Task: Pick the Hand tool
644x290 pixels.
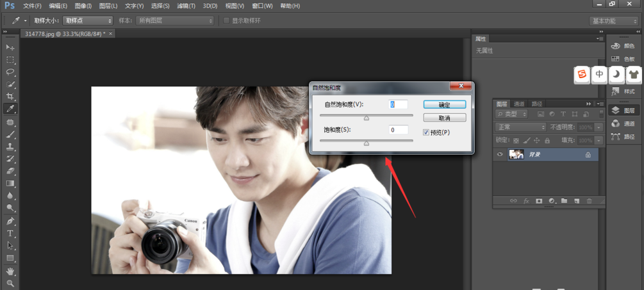Action: [10, 271]
